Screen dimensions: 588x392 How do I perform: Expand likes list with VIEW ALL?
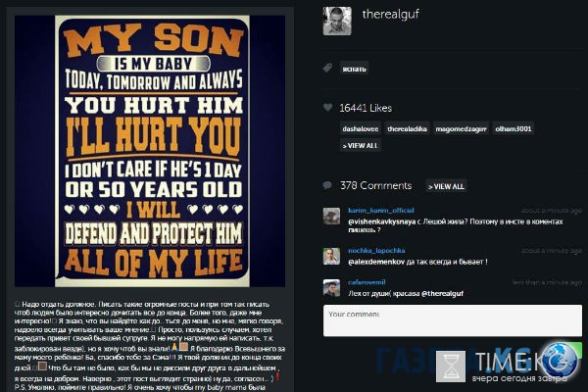[x=361, y=146]
